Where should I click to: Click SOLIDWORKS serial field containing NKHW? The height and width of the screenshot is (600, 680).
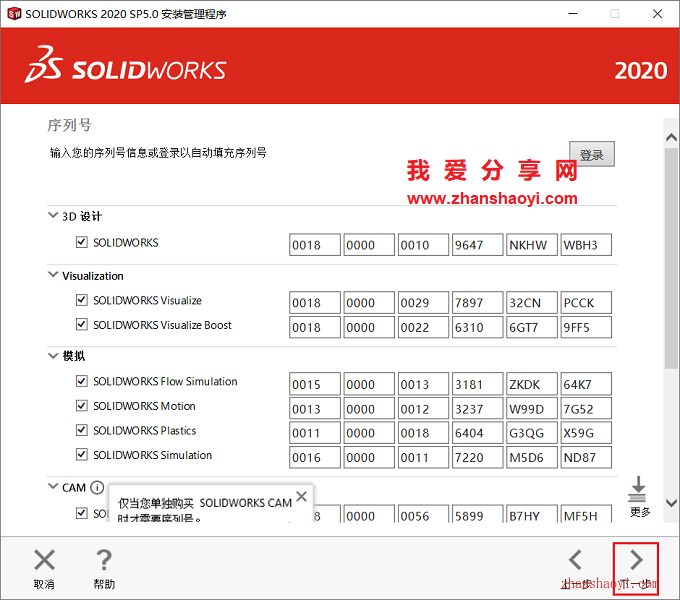click(x=532, y=245)
